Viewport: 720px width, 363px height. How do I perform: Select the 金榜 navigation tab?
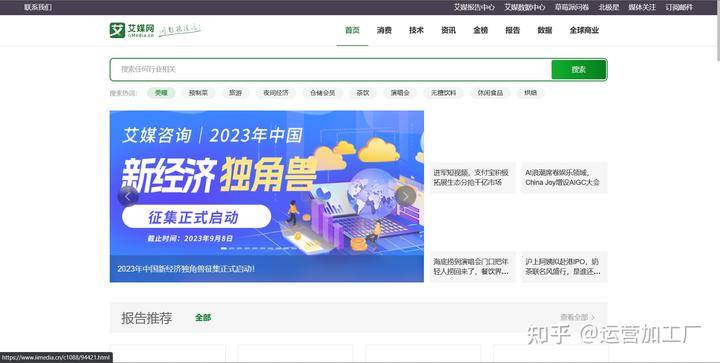(480, 30)
